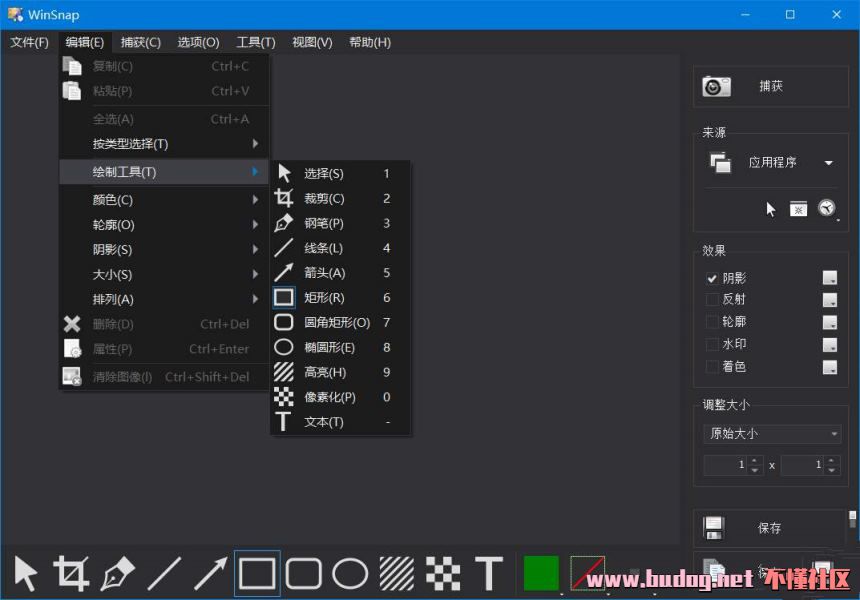This screenshot has width=860, height=600.
Task: Enable the 着色 colorize effect checkbox
Action: tap(712, 367)
